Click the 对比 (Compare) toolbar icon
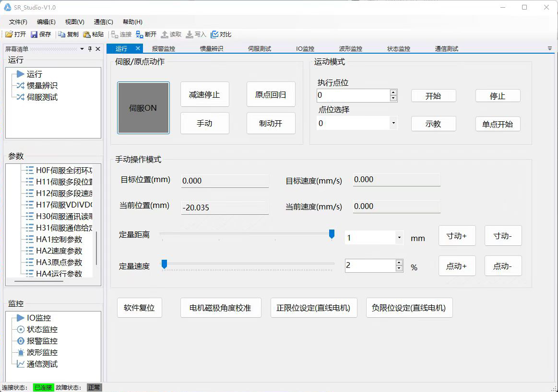Screen dimensions: 558x392 coord(214,35)
